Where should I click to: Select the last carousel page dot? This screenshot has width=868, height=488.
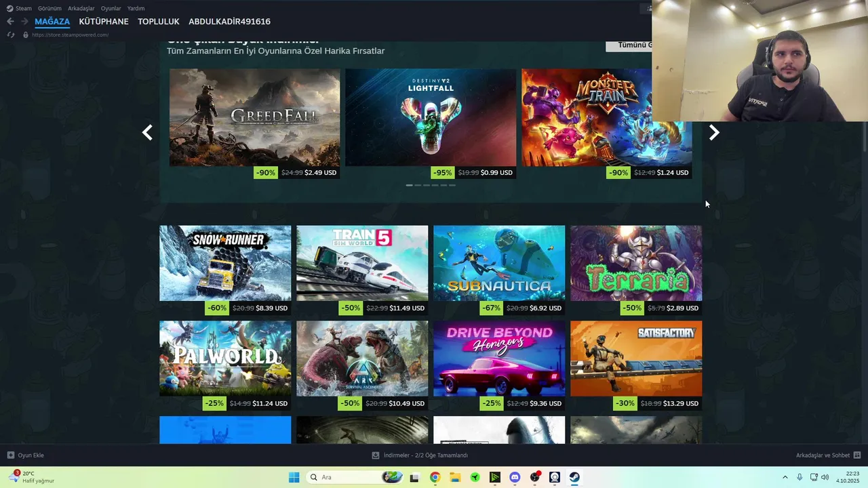452,185
